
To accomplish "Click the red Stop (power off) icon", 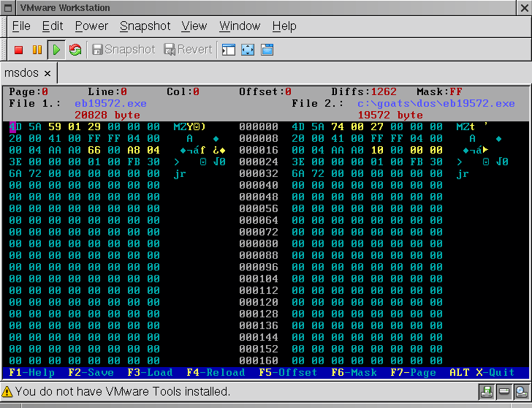I will pos(19,50).
